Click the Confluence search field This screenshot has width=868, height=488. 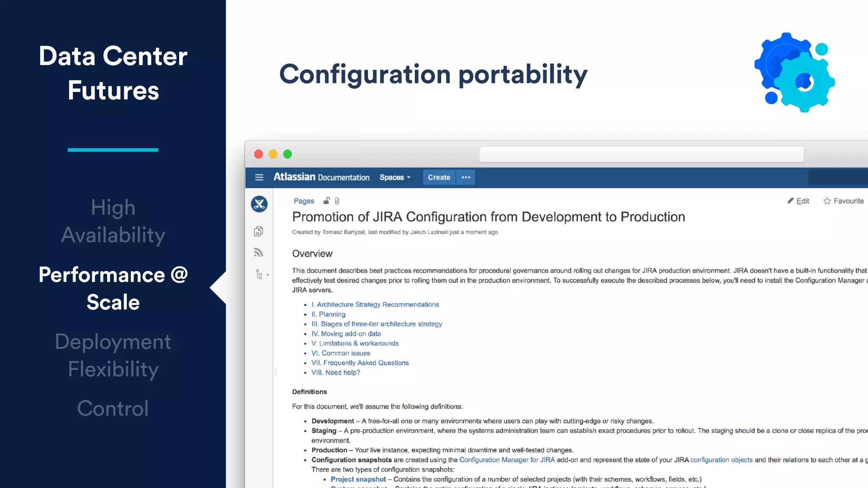[x=838, y=177]
